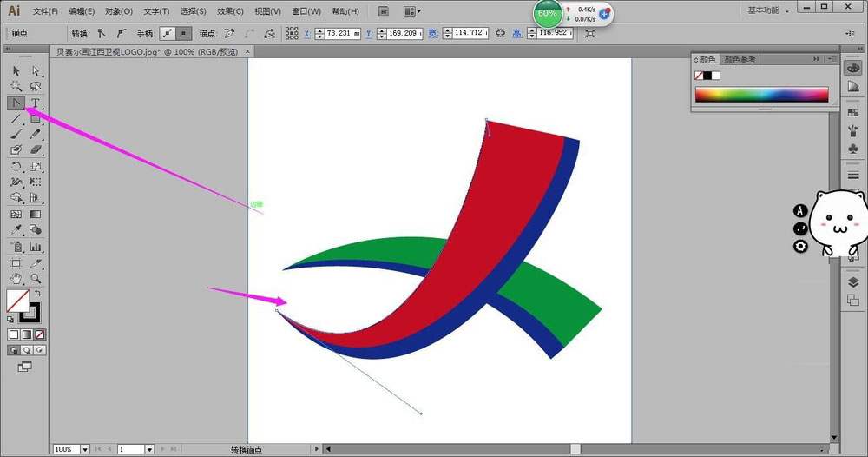
Task: Open the 文字(T) menu
Action: point(156,11)
